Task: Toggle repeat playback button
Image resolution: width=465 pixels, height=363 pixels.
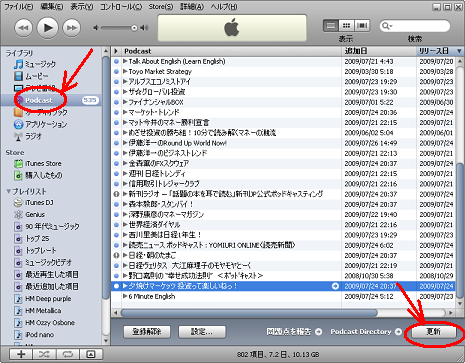Action: click(x=67, y=354)
